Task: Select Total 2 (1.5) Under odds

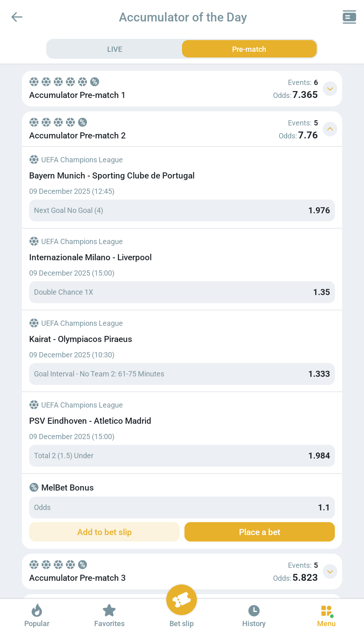Action: [x=182, y=456]
